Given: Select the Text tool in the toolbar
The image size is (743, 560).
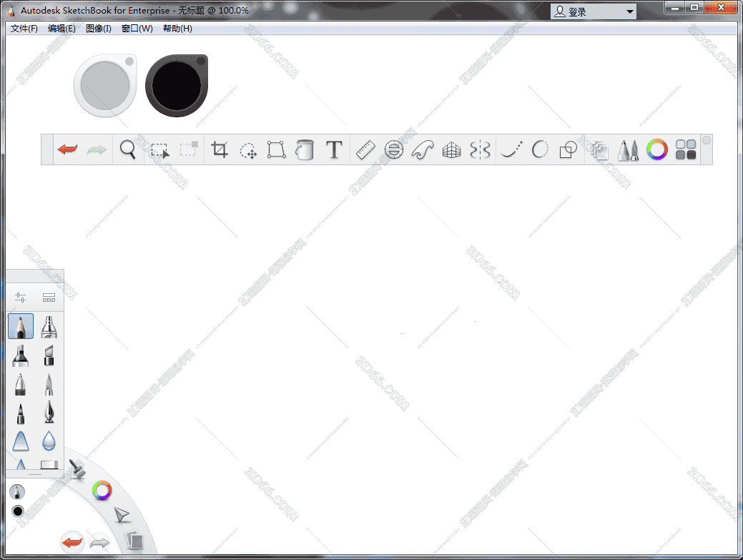Looking at the screenshot, I should (x=333, y=150).
